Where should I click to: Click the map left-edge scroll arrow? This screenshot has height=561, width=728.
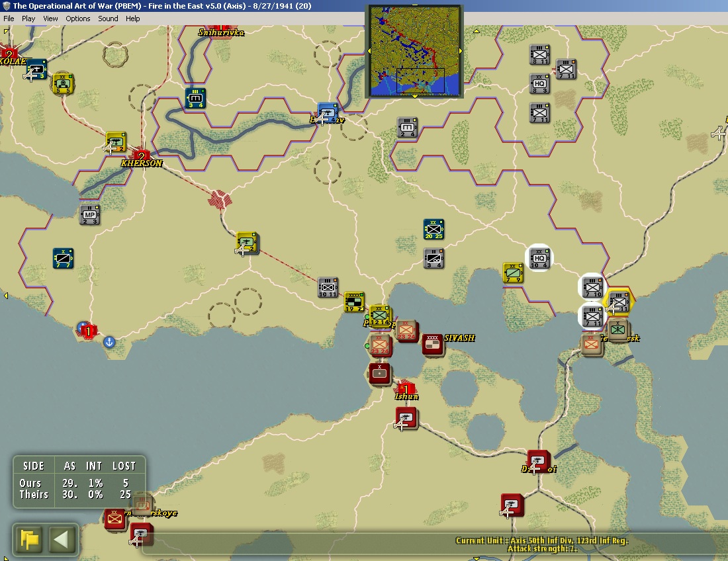5,296
